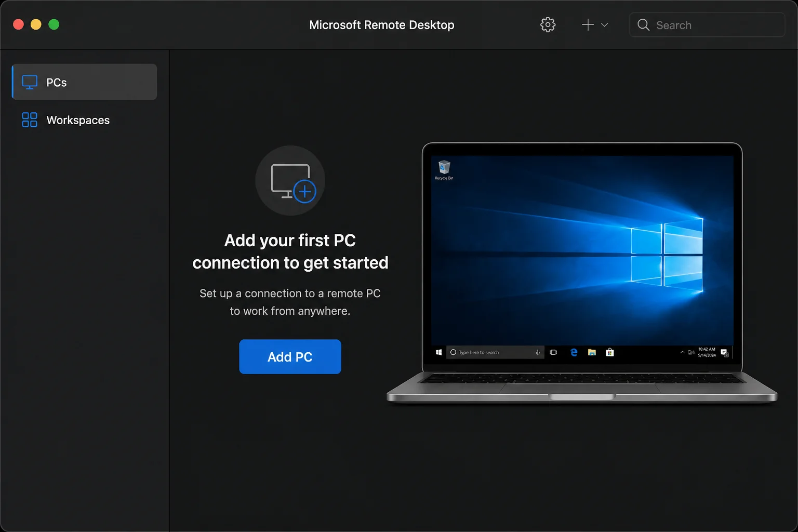This screenshot has height=532, width=798.
Task: Click the Microsoft Remote Desktop window title
Action: click(x=382, y=25)
